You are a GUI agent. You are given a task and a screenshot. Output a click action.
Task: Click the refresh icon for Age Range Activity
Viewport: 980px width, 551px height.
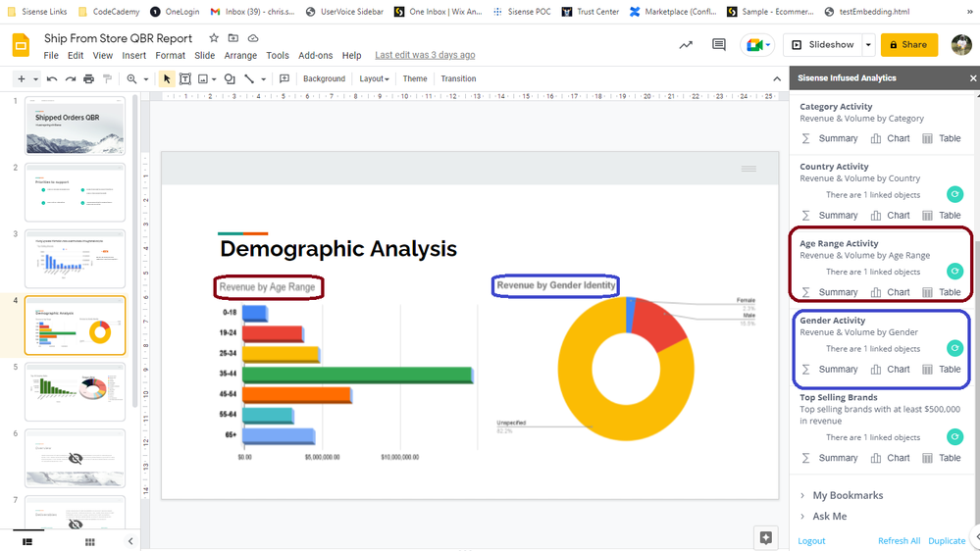(x=954, y=272)
